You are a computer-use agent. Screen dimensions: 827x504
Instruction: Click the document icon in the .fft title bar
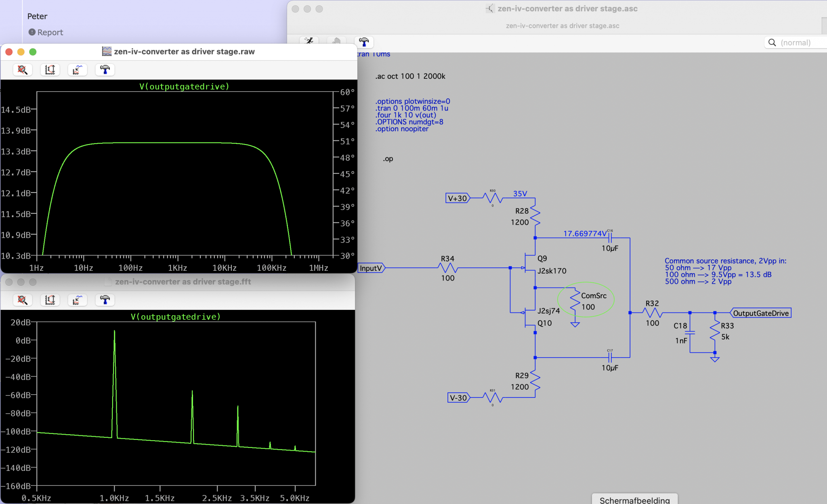[x=108, y=282]
